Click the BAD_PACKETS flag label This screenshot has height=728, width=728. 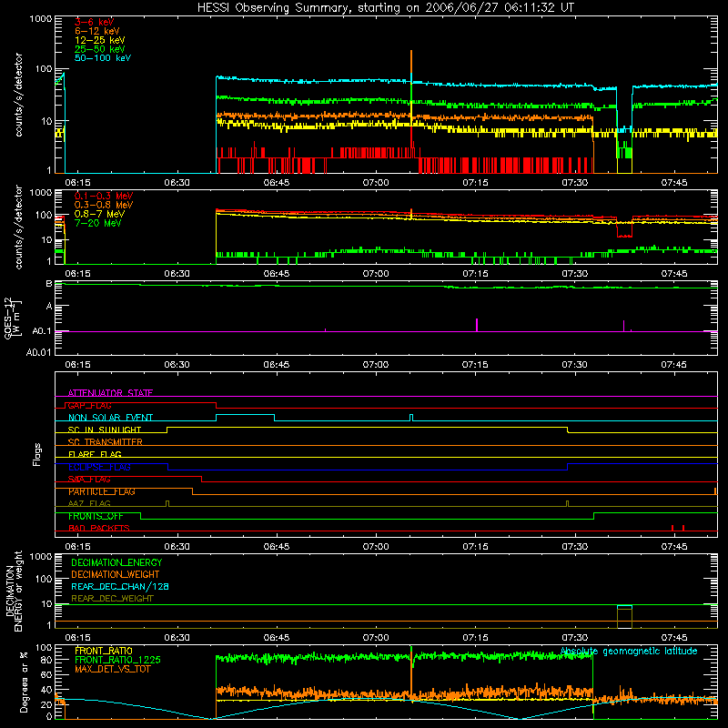click(99, 528)
